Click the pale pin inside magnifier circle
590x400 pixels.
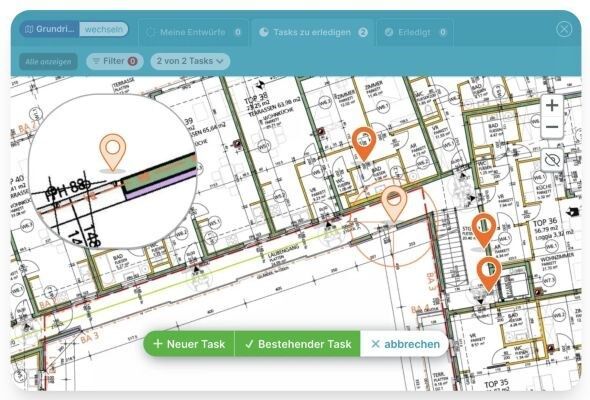point(113,152)
